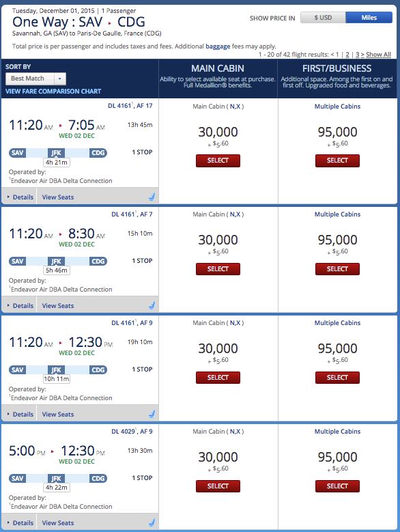Click seat icon for DL 4161, AF 9 flight
This screenshot has height=532, width=400.
pos(152,414)
